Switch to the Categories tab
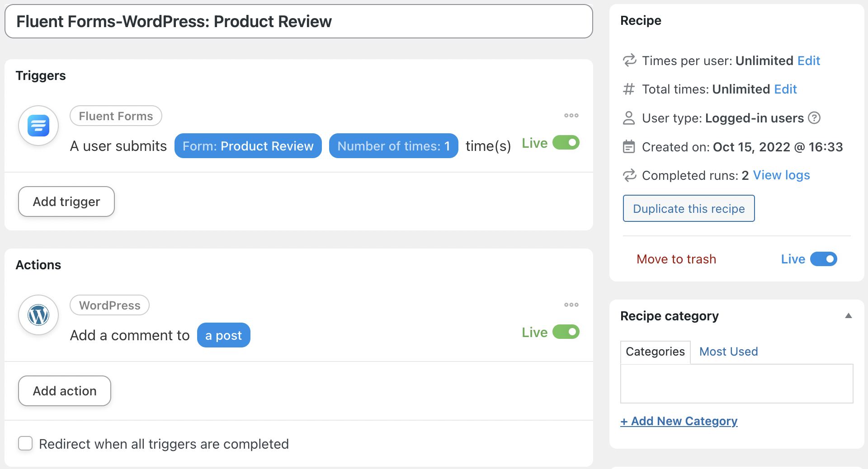 (655, 352)
